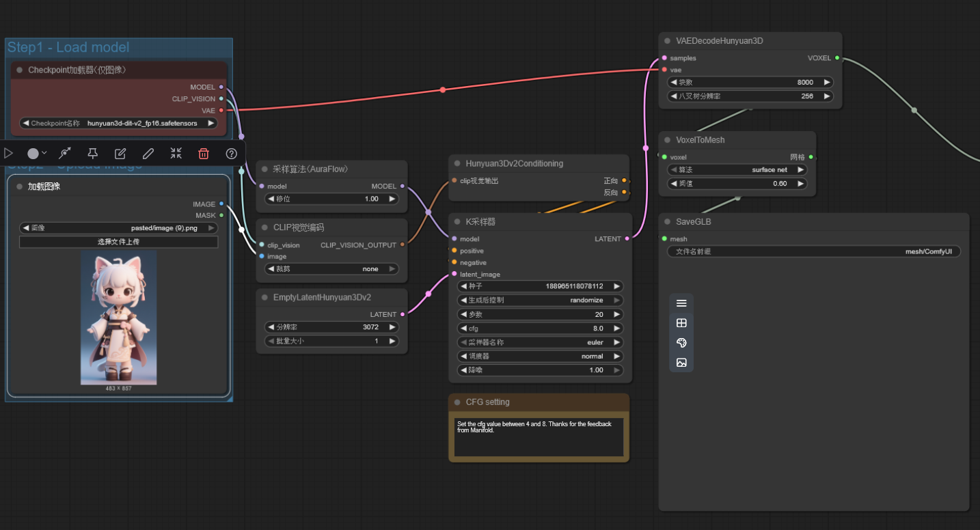The height and width of the screenshot is (530, 980).
Task: Click the bypass node arrow icon
Action: point(65,154)
